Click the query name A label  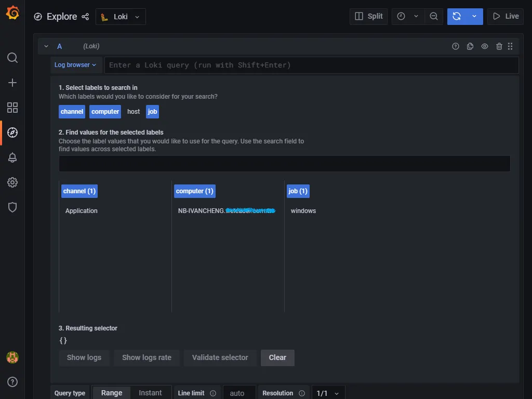59,46
